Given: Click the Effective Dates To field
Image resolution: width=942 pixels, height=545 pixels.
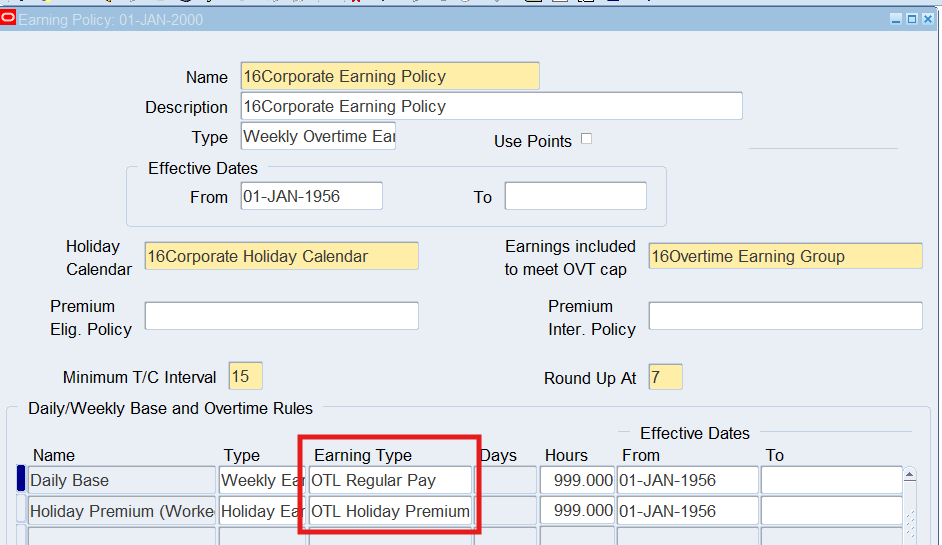Looking at the screenshot, I should click(575, 196).
